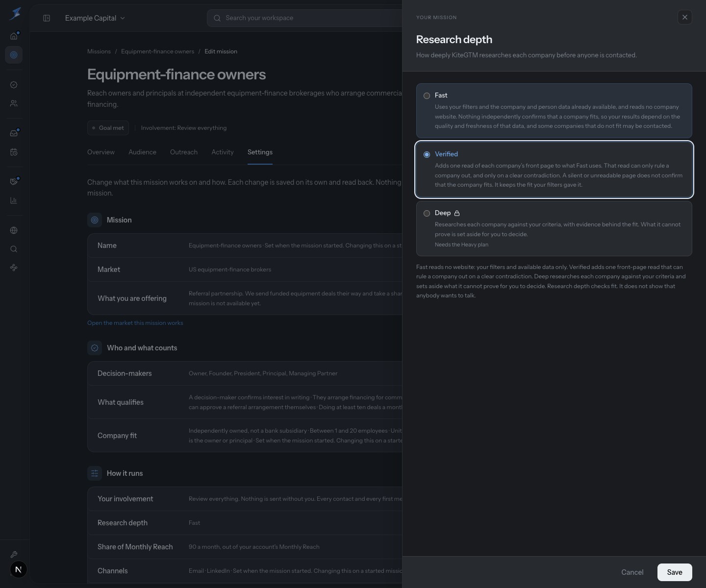Open the Example Capital workspace dropdown
The image size is (706, 588).
(95, 18)
